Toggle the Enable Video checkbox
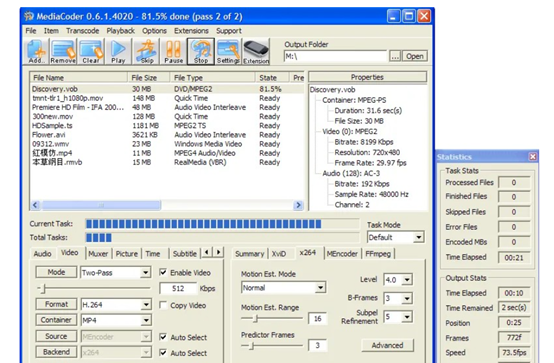 point(163,272)
